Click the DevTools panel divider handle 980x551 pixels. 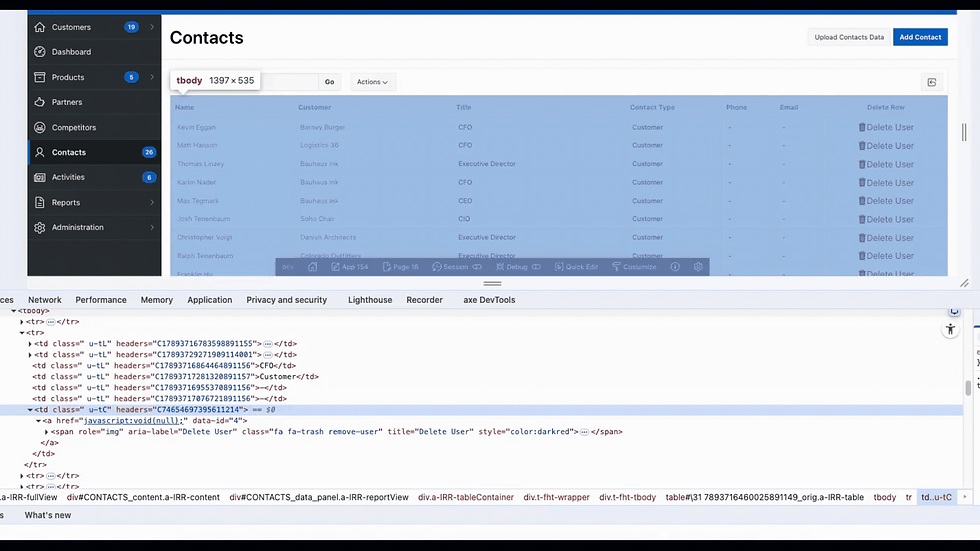492,283
